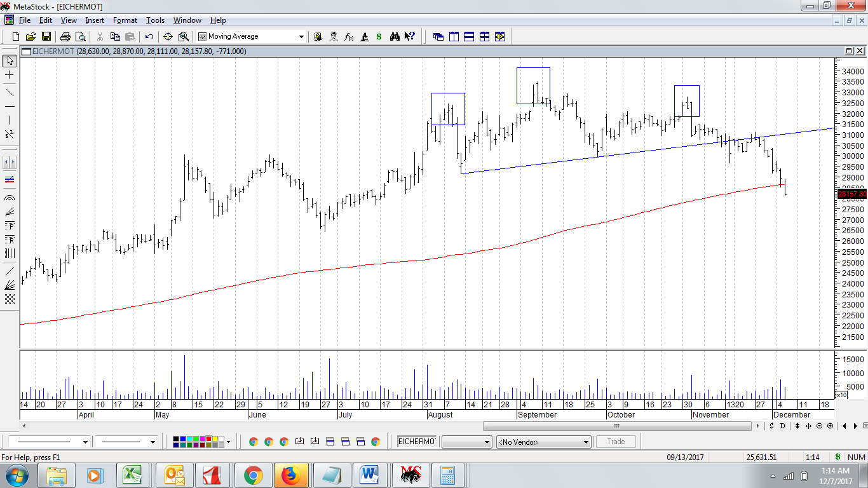Open the line style dropdown at bottom-left
Viewport: 868px width, 488px height.
(85, 442)
